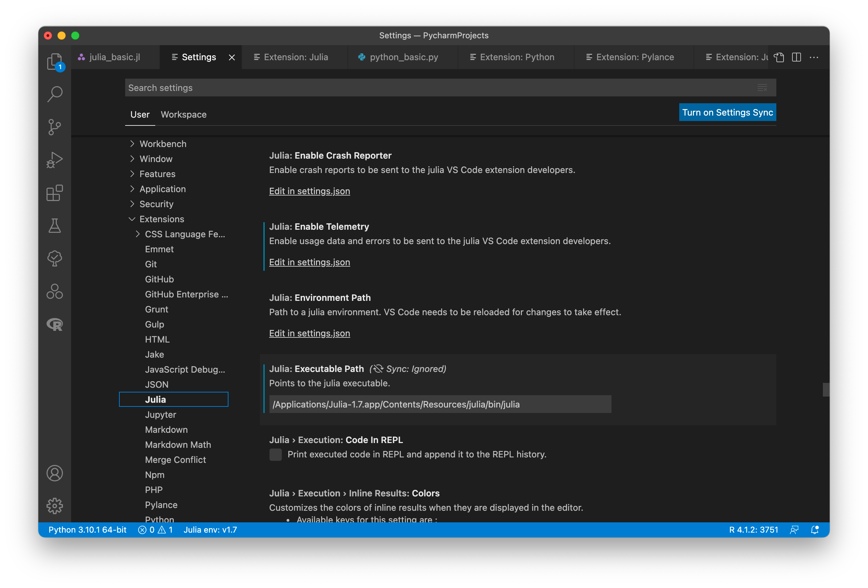The image size is (868, 588).
Task: Open Edit in settings.json under Enable Telemetry
Action: coord(309,262)
